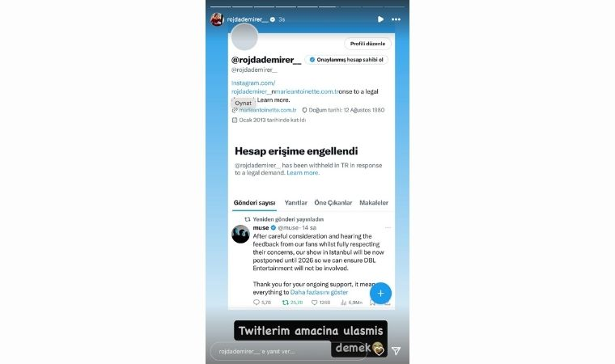Click the story reply input field
This screenshot has width=615, height=364.
289,351
